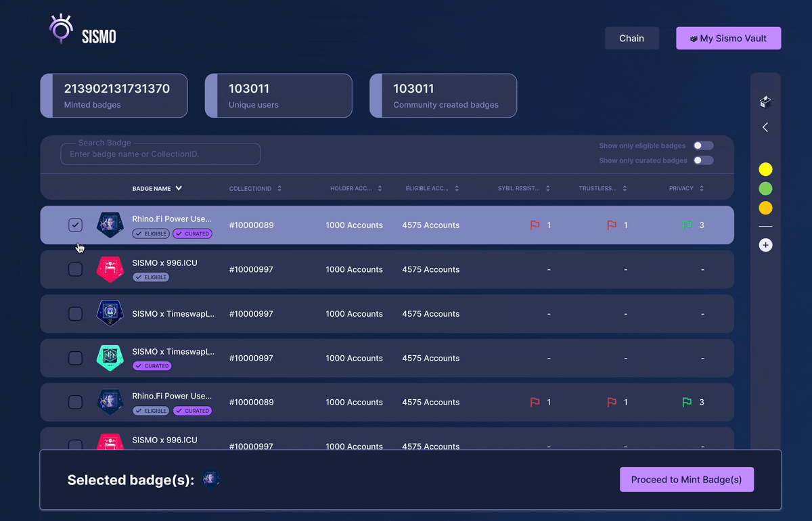Focus the Search Badge input field
The height and width of the screenshot is (521, 812).
tap(160, 154)
